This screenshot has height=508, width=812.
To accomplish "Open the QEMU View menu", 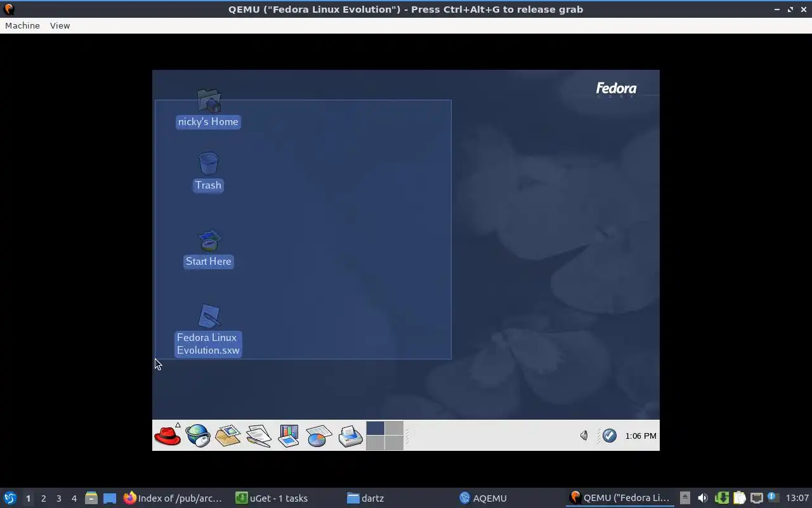I will point(60,25).
